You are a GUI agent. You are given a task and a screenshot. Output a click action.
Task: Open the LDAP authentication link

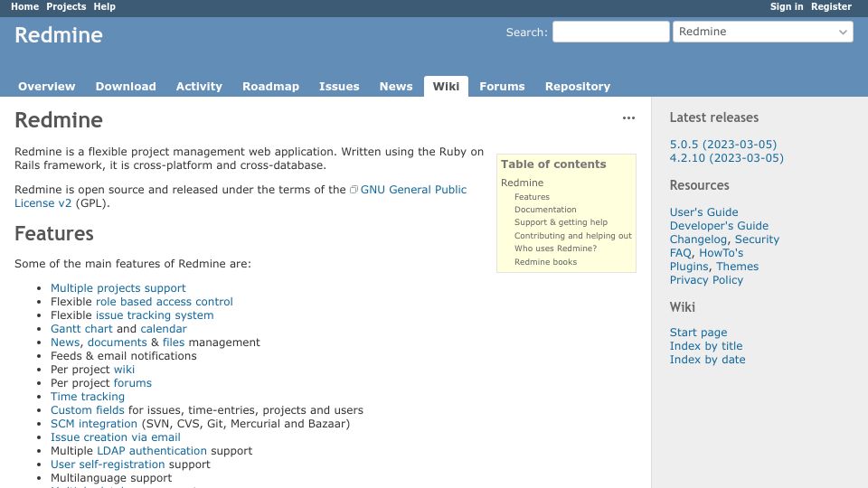point(152,451)
